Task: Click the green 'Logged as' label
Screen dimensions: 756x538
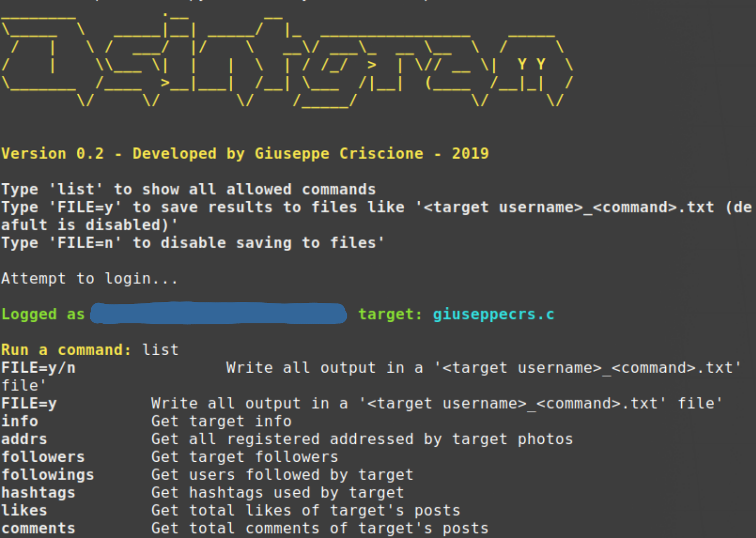Action: [43, 314]
